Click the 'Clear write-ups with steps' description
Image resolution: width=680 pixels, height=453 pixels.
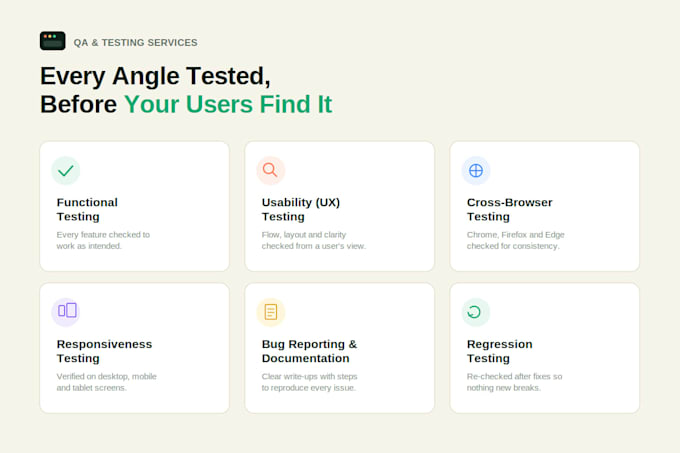[x=310, y=382]
